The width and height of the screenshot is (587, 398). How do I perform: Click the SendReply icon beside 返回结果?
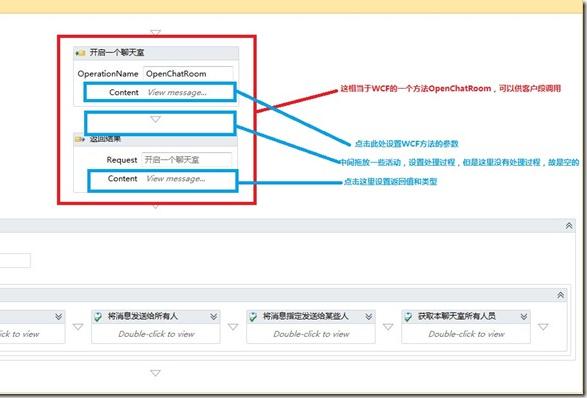click(x=80, y=139)
